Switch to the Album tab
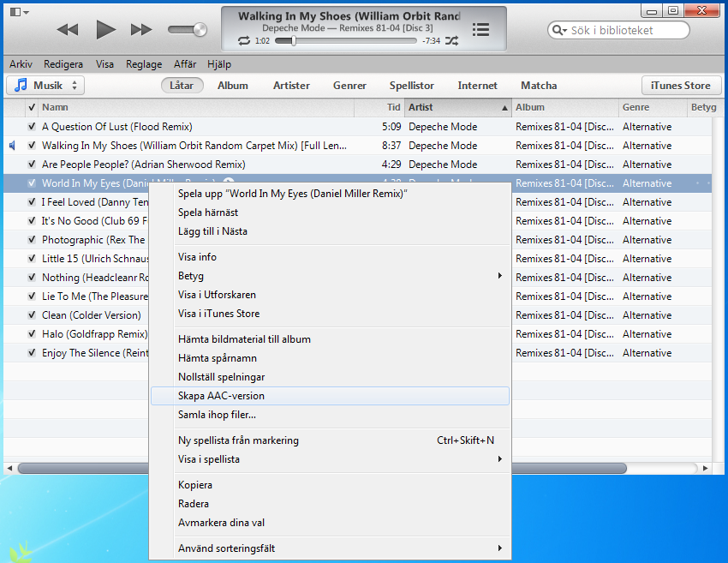The width and height of the screenshot is (728, 563). [x=233, y=86]
